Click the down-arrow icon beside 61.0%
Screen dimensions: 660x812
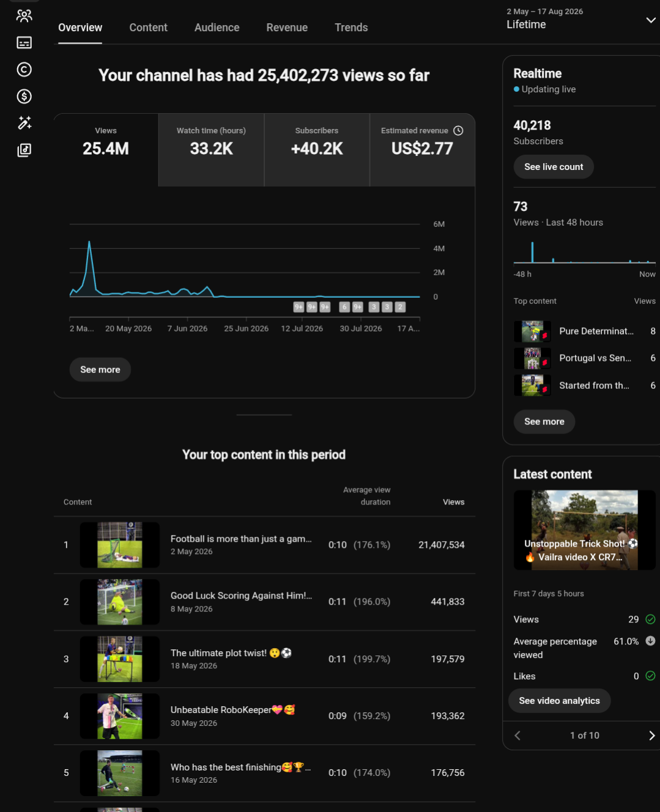tap(650, 641)
